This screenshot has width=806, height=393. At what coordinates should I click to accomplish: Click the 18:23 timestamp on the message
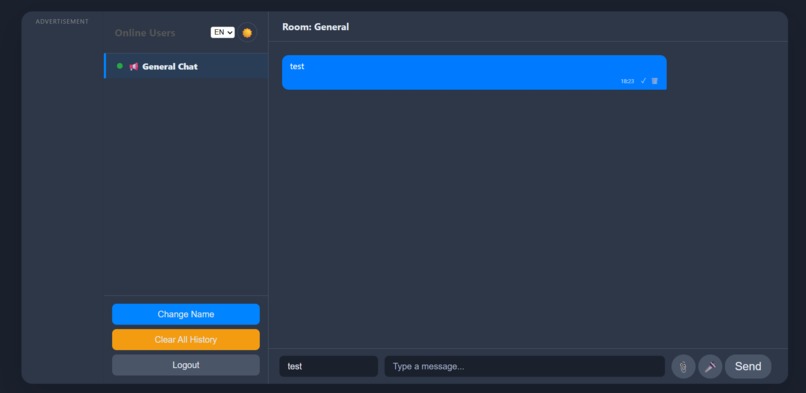point(627,81)
